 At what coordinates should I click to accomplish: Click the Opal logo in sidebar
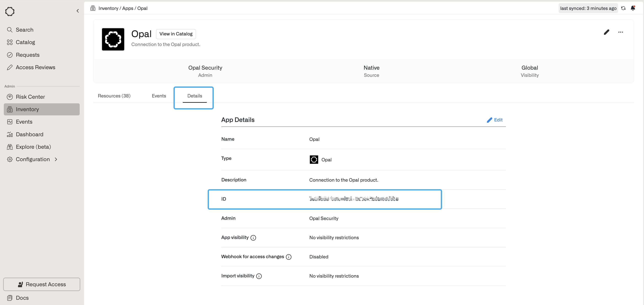(x=10, y=11)
